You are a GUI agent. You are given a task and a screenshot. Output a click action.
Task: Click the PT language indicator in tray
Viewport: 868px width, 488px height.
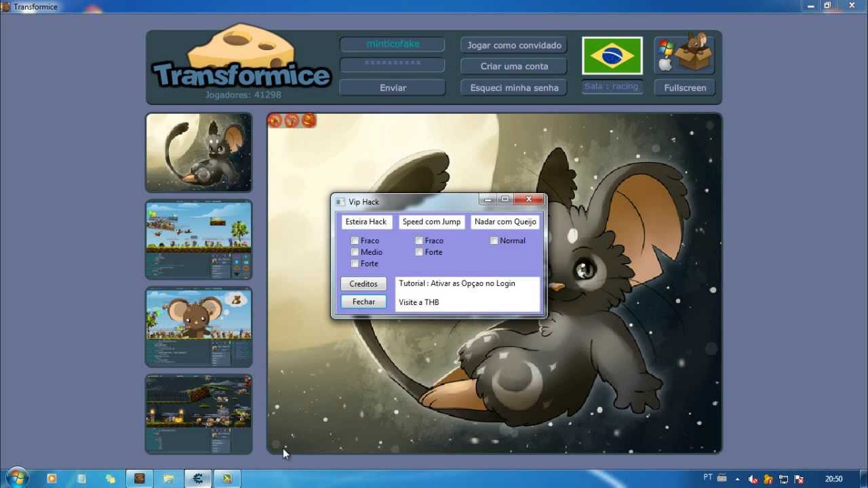708,477
